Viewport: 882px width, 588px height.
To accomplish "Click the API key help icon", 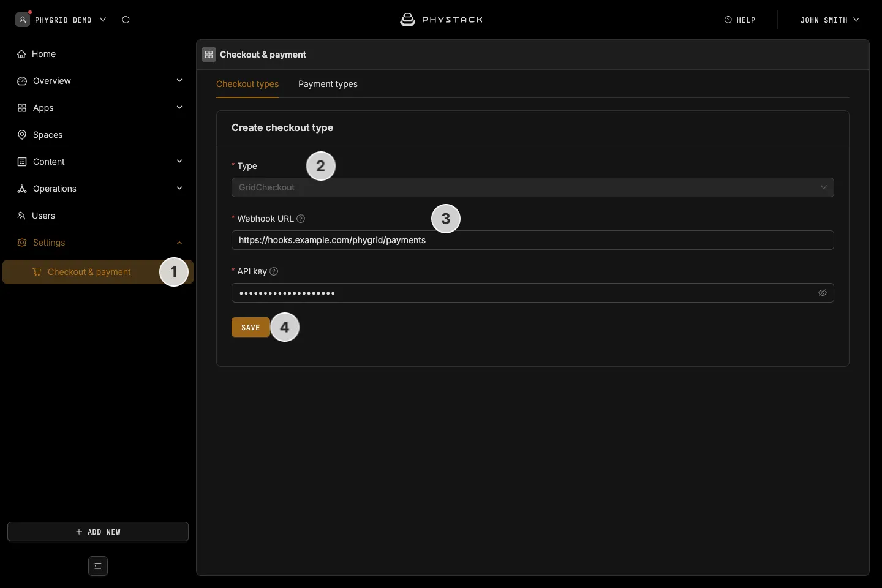I will [274, 271].
